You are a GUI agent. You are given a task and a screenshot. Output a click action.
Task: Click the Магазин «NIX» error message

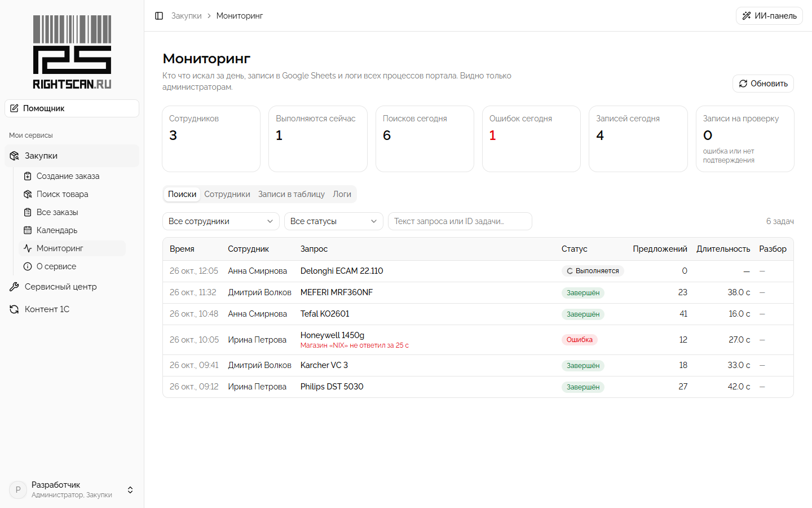tap(355, 345)
